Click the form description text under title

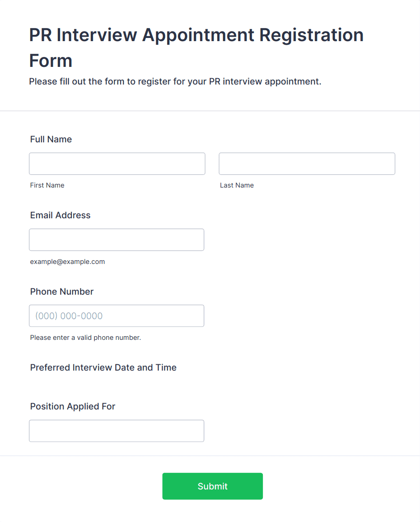[175, 82]
